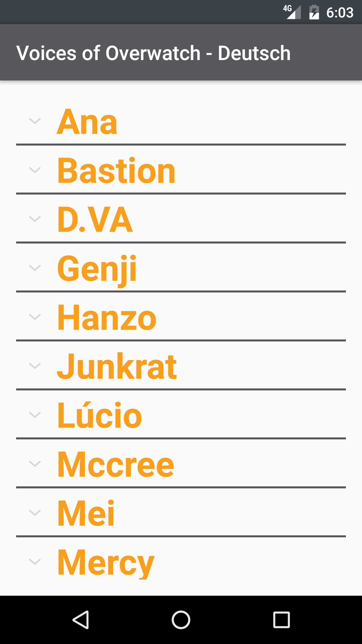Tap the Ana hero label
Image resolution: width=362 pixels, height=644 pixels.
[87, 122]
